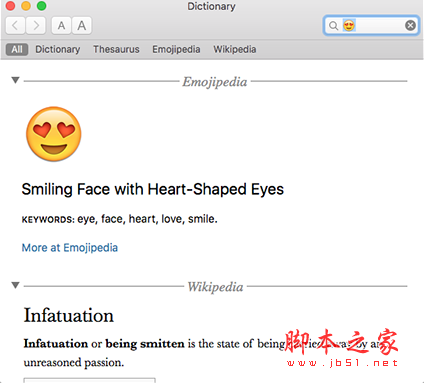The width and height of the screenshot is (424, 383).
Task: Go back with the left chevron button
Action: (x=15, y=25)
